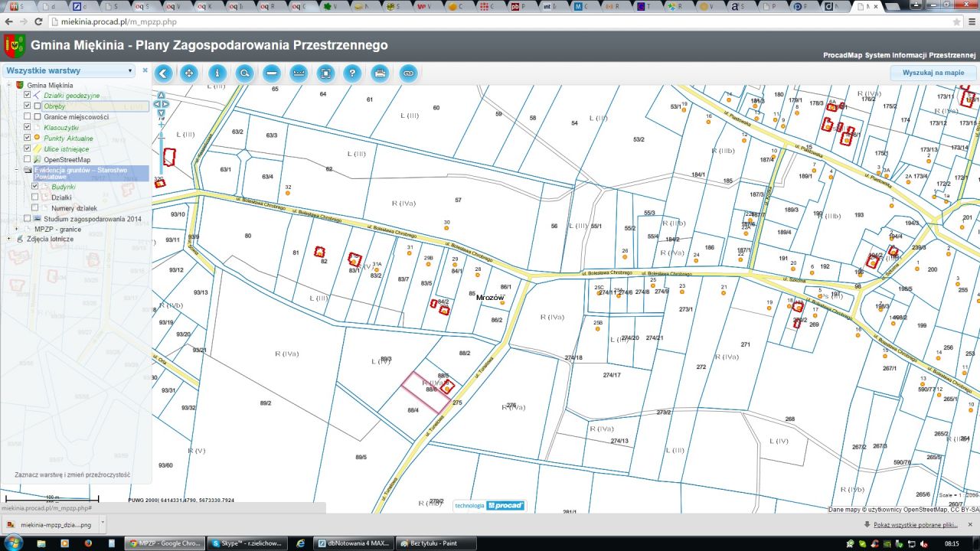Viewport: 980px width, 551px height.
Task: Activate the info identify tool
Action: coord(217,73)
